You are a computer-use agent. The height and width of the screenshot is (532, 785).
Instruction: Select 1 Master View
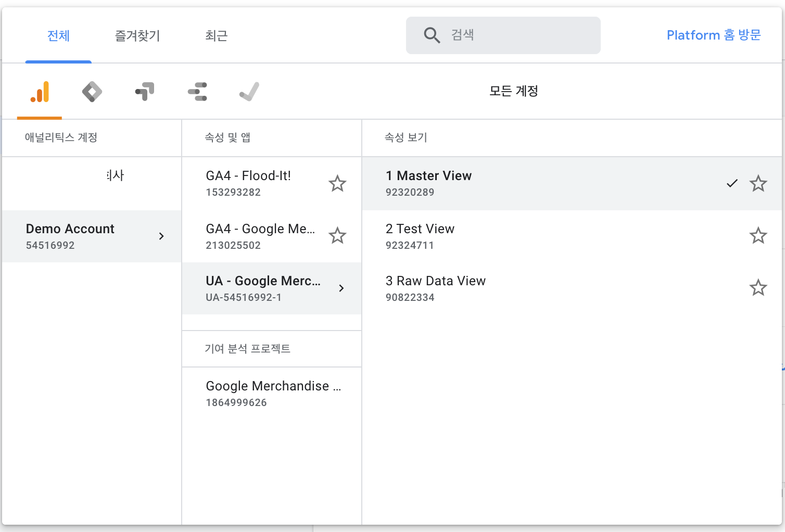point(572,184)
